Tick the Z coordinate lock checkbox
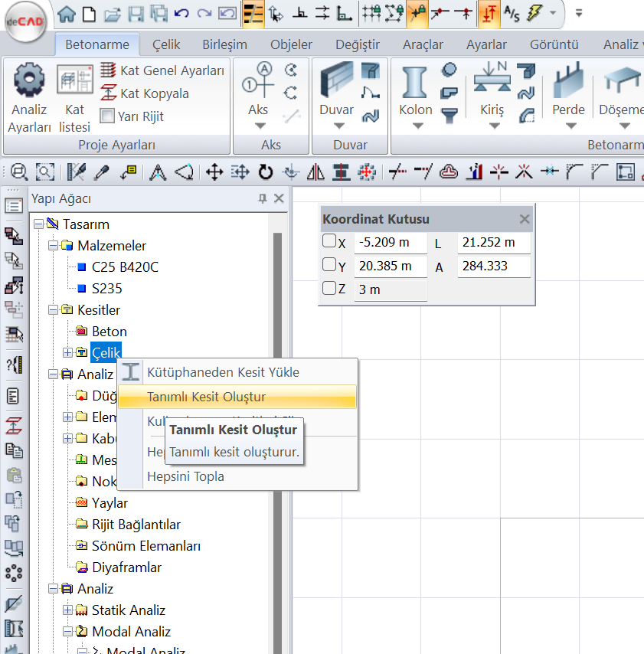Screen dimensions: 644x654 329,288
